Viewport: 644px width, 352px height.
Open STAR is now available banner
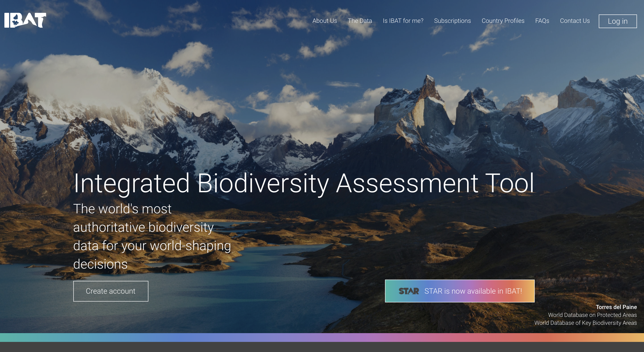(x=473, y=291)
